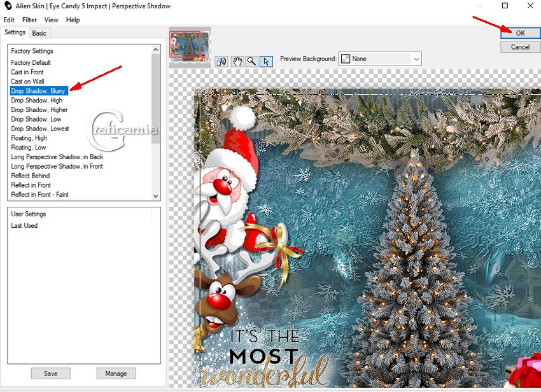Open the Preview Background dropdown
The height and width of the screenshot is (392, 541).
click(380, 59)
